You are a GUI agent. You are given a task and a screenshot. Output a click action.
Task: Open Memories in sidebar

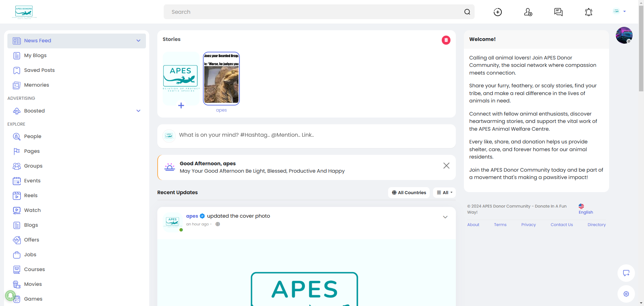[76, 85]
